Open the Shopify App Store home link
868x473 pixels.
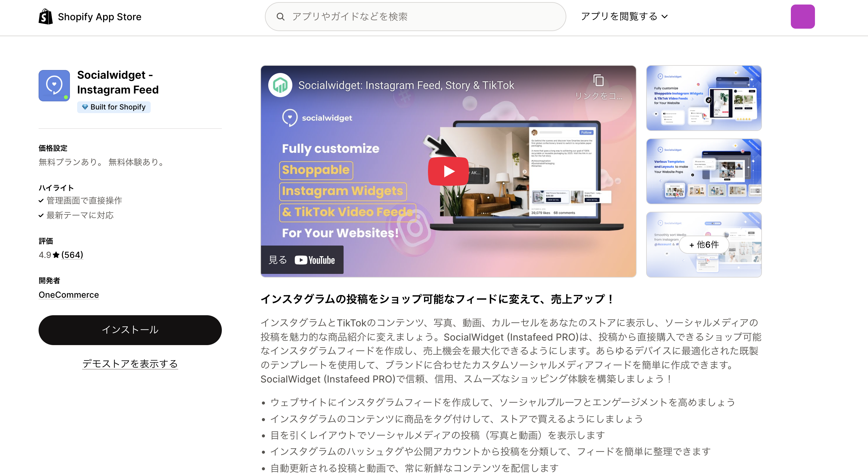(x=90, y=17)
